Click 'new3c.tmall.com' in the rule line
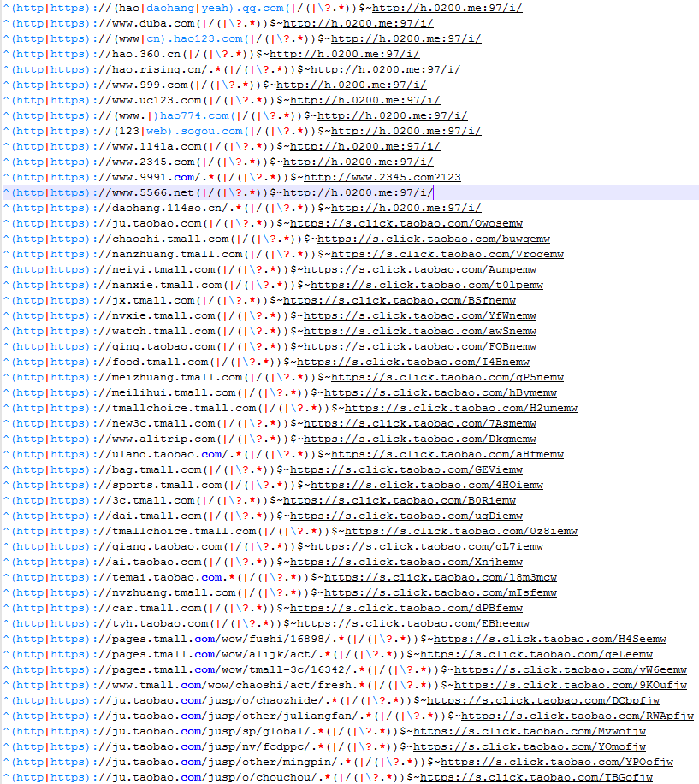Viewport: 699px width, 784px height. pos(163,424)
